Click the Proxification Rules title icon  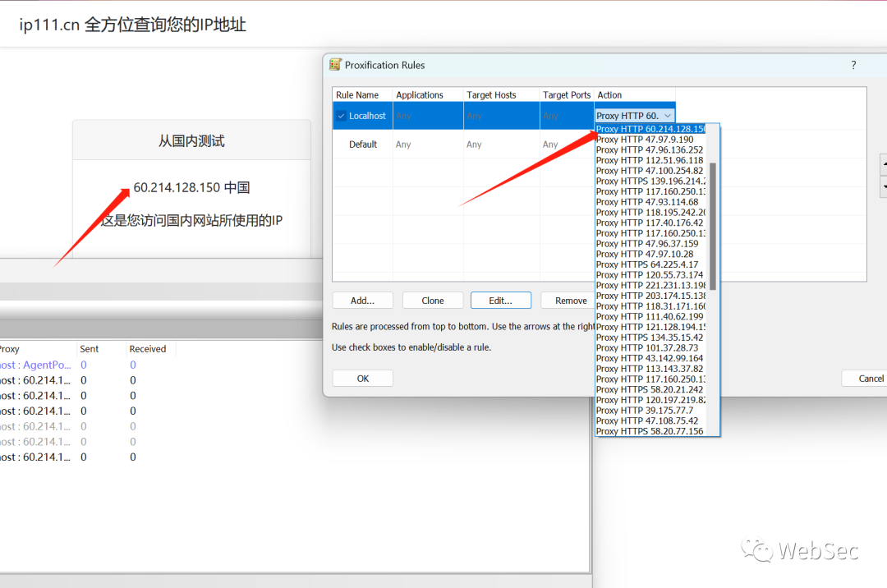pos(335,64)
